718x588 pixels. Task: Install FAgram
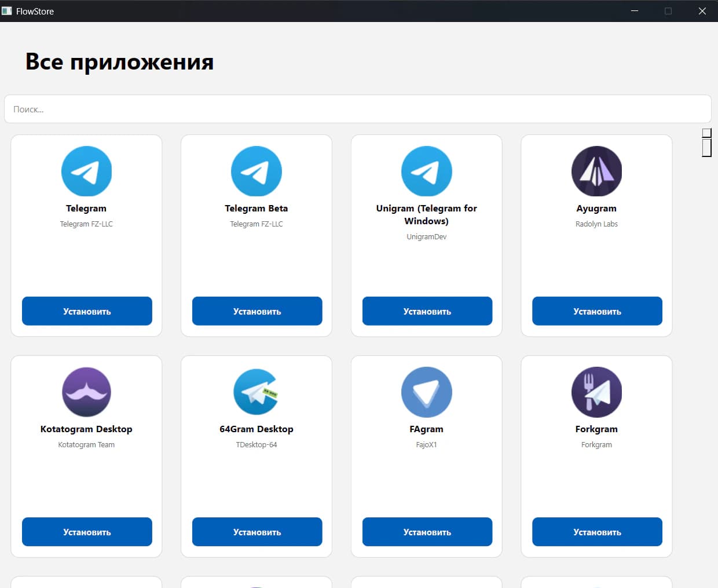[x=427, y=532]
